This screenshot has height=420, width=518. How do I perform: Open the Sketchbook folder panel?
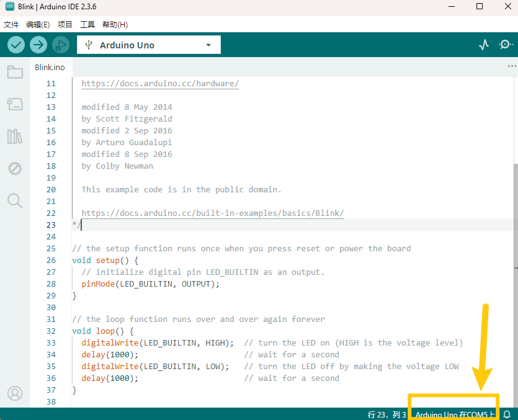click(x=15, y=72)
